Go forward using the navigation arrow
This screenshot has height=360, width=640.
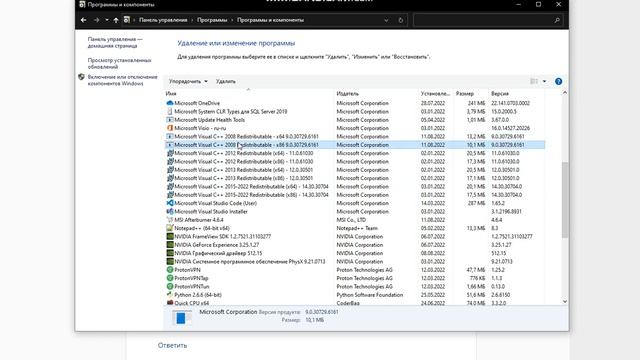[x=96, y=20]
